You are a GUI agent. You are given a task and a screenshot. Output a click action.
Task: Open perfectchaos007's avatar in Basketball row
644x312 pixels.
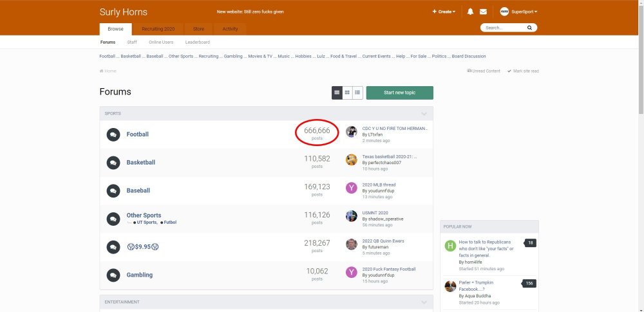[x=351, y=160]
